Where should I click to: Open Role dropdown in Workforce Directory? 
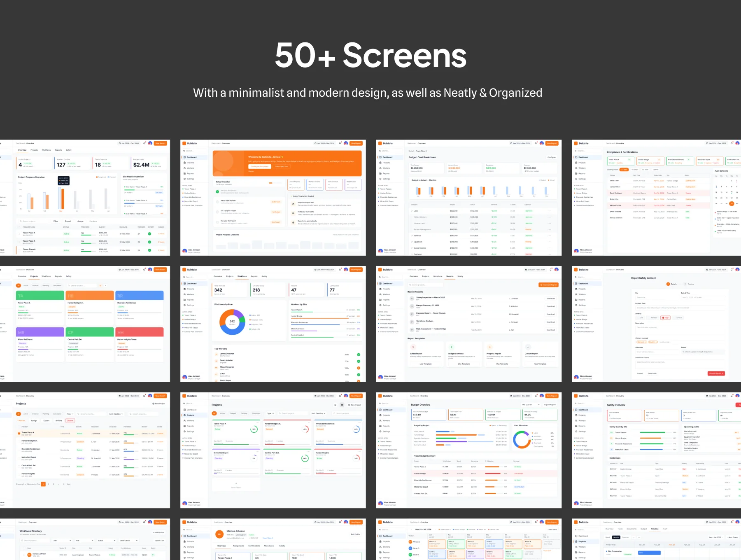pyautogui.click(x=84, y=540)
